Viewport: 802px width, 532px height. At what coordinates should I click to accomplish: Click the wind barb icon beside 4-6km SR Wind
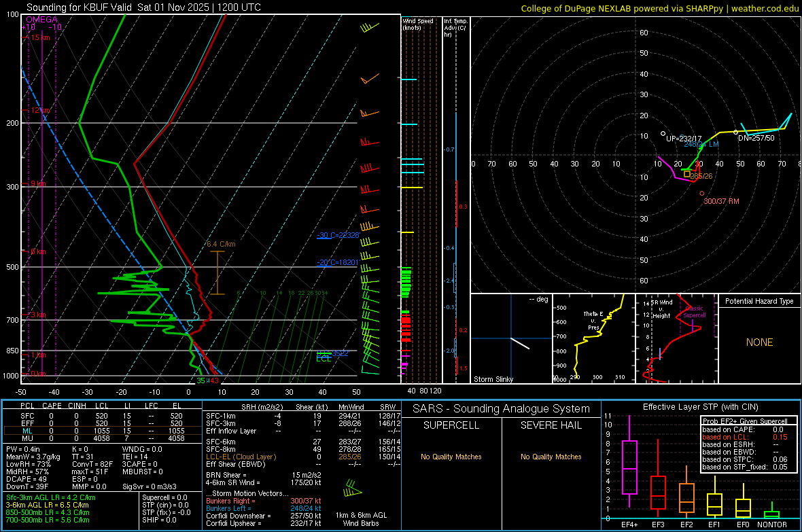(352, 488)
